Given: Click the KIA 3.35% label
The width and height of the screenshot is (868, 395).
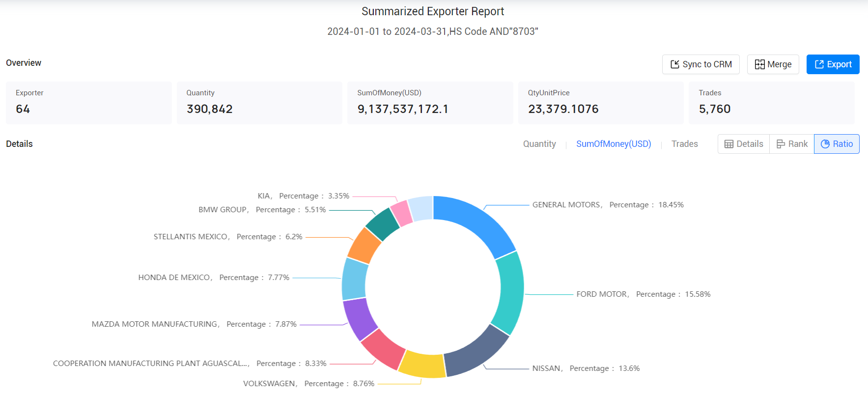Looking at the screenshot, I should 304,196.
